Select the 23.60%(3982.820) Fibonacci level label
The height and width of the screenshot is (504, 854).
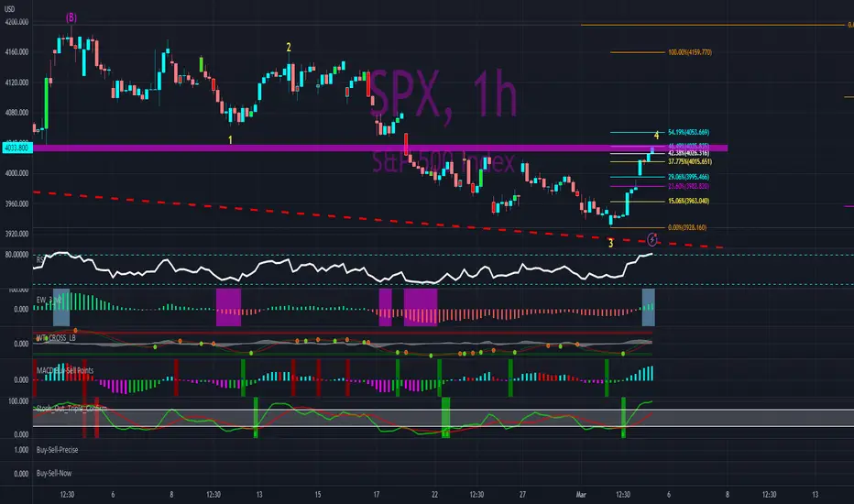688,186
